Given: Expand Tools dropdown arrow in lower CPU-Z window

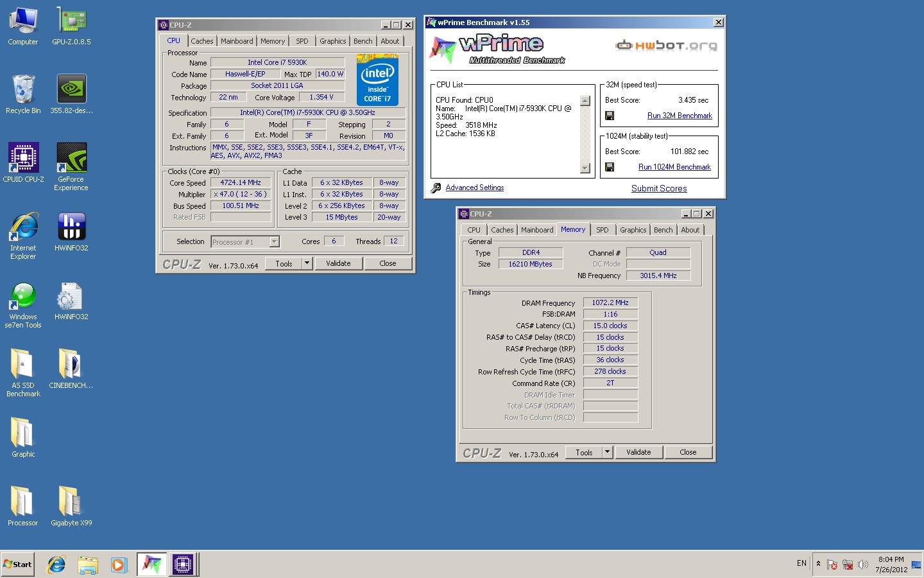Looking at the screenshot, I should (607, 452).
